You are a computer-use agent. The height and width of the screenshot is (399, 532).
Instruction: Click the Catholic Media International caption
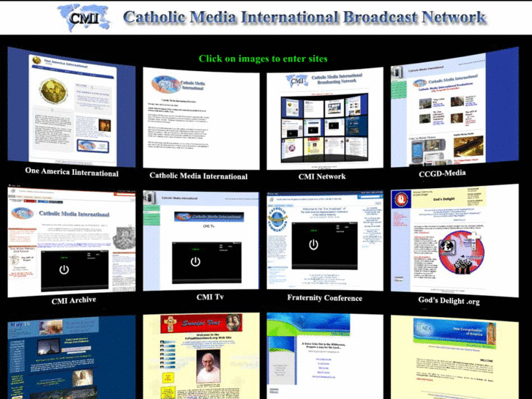(198, 176)
